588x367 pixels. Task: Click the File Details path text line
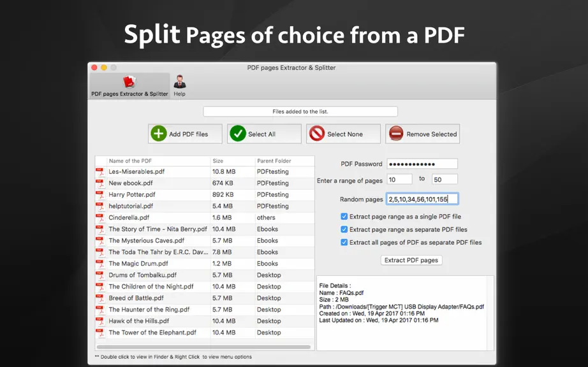tap(402, 306)
